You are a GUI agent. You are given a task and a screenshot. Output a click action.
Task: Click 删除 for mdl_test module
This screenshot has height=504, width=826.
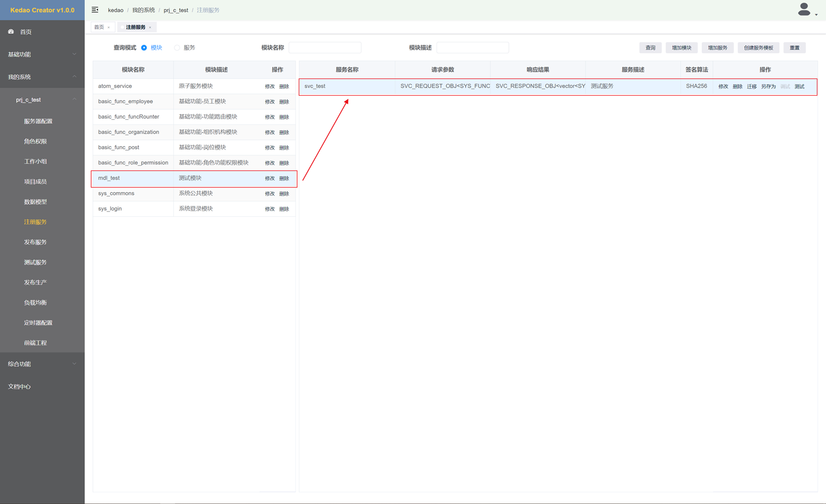click(x=284, y=178)
